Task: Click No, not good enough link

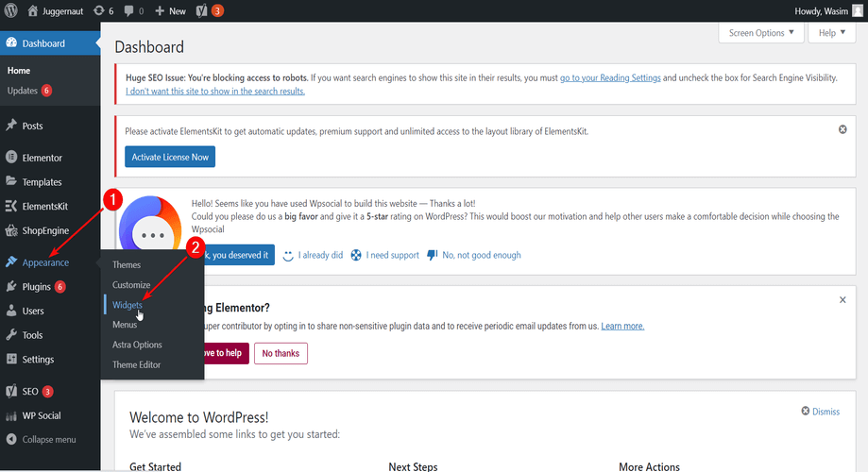Action: pyautogui.click(x=482, y=255)
